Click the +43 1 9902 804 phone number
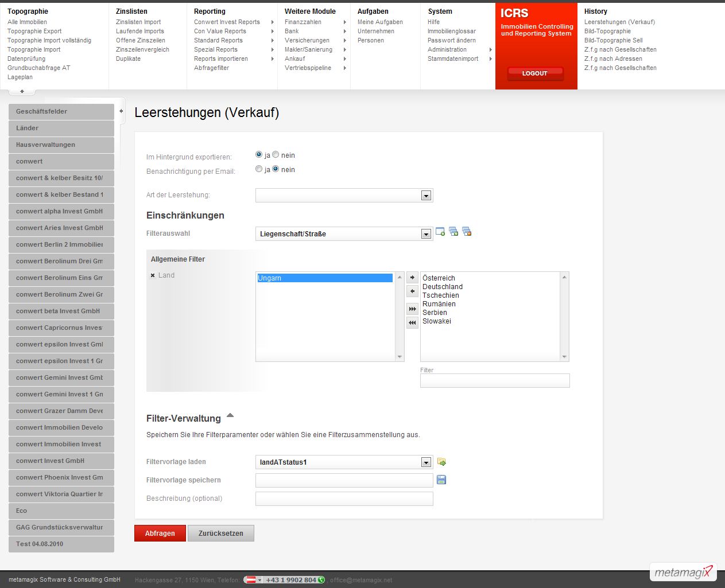Screen dimensions: 725x588 click(x=290, y=580)
